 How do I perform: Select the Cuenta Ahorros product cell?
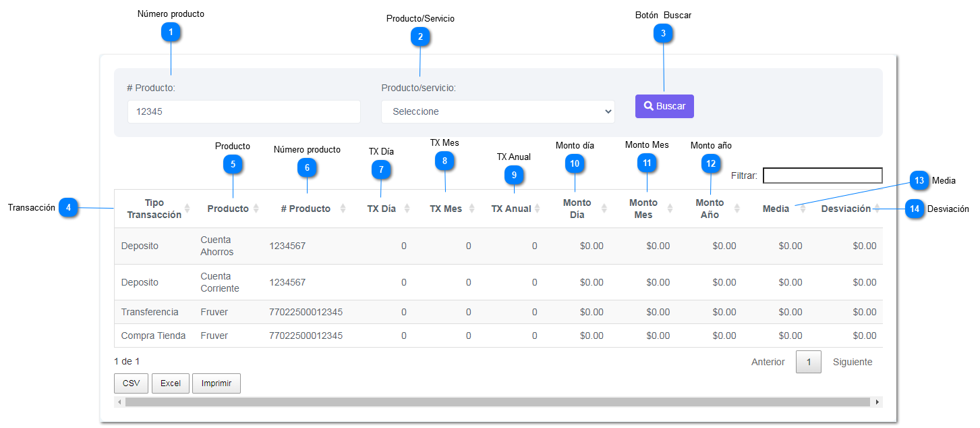227,246
